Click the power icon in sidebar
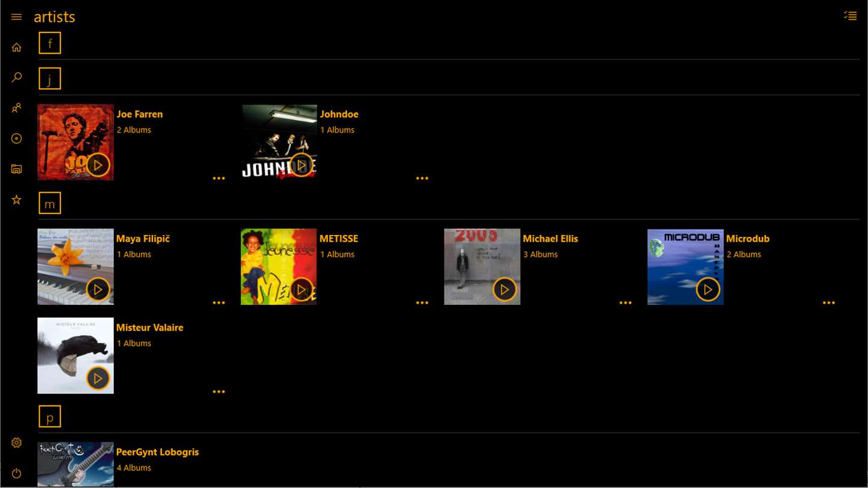 (x=16, y=473)
